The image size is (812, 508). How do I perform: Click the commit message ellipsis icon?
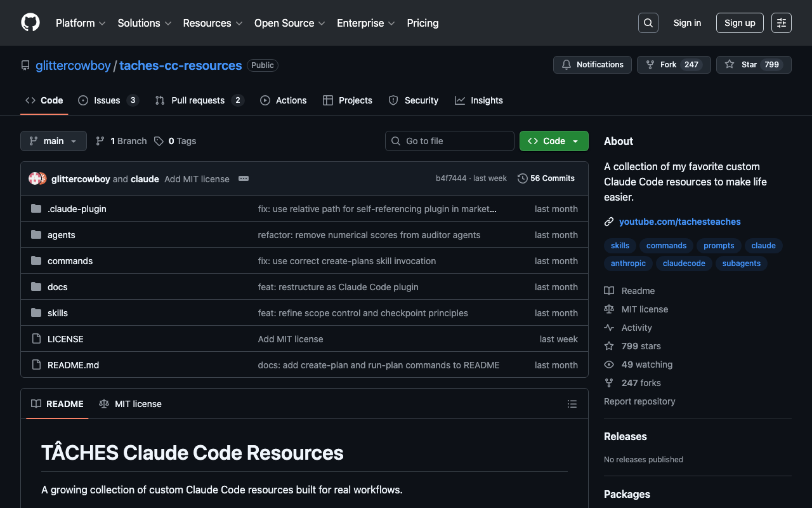[x=244, y=178]
